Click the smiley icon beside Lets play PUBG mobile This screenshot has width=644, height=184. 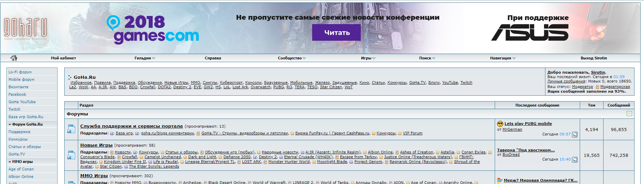point(500,124)
